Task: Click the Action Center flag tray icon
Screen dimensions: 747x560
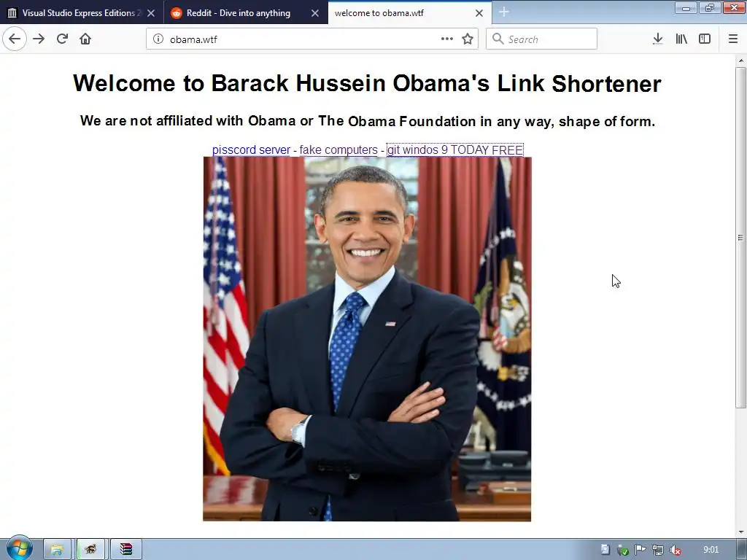Action: pos(640,550)
